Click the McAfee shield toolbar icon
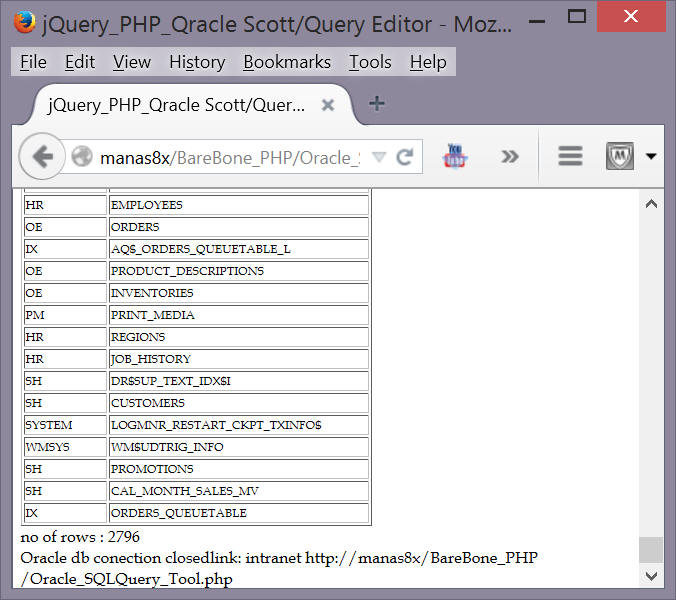Viewport: 676px width, 600px height. (620, 156)
